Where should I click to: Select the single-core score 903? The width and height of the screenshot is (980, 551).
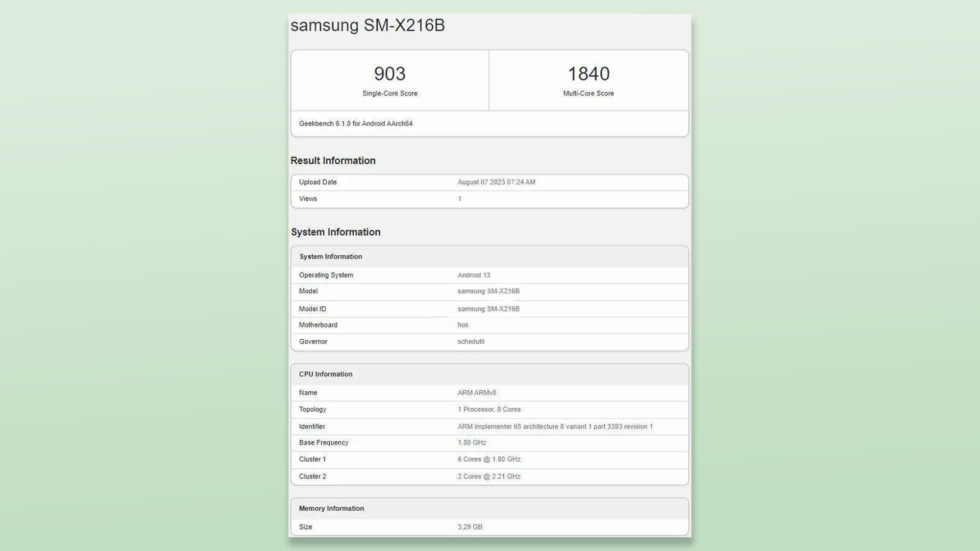pos(390,74)
